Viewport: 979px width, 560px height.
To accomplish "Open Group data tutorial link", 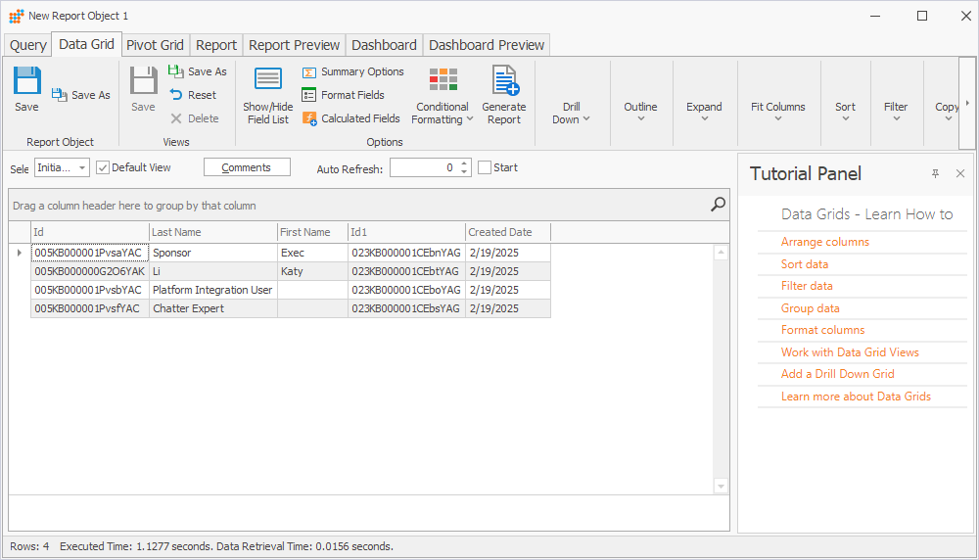I will pyautogui.click(x=810, y=307).
